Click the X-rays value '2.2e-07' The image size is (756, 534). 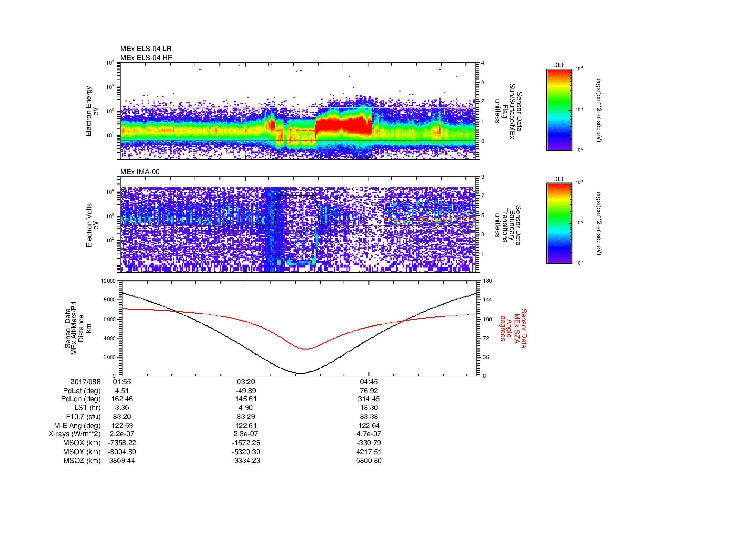(122, 434)
